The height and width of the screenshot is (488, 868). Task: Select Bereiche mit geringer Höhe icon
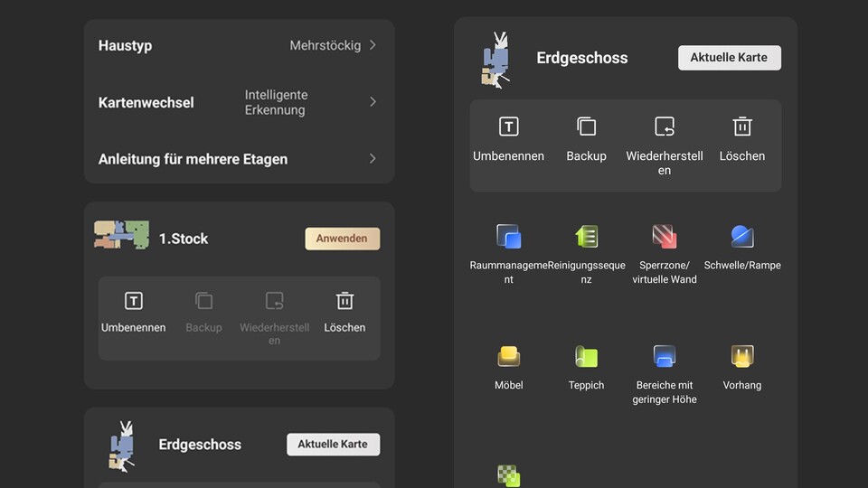(665, 356)
